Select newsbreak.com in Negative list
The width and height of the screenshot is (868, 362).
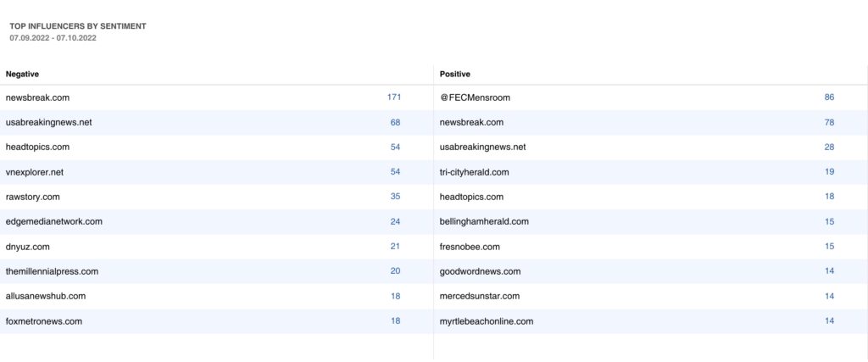click(x=37, y=97)
